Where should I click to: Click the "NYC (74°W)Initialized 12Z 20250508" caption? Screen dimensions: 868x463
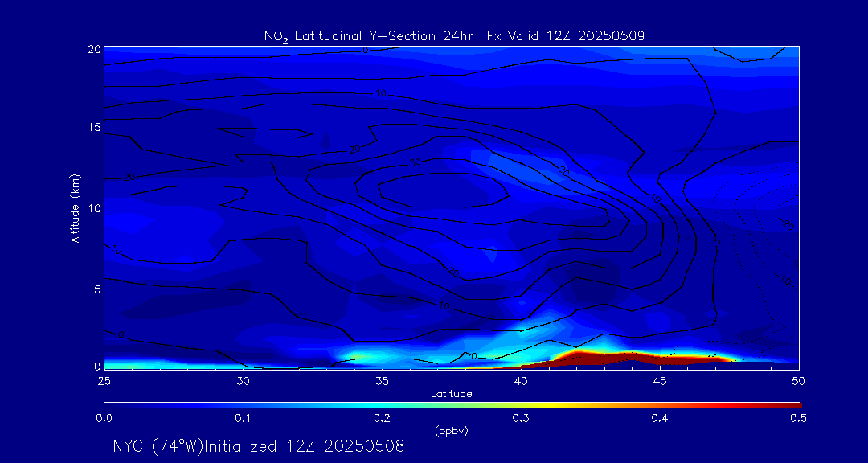click(x=259, y=446)
